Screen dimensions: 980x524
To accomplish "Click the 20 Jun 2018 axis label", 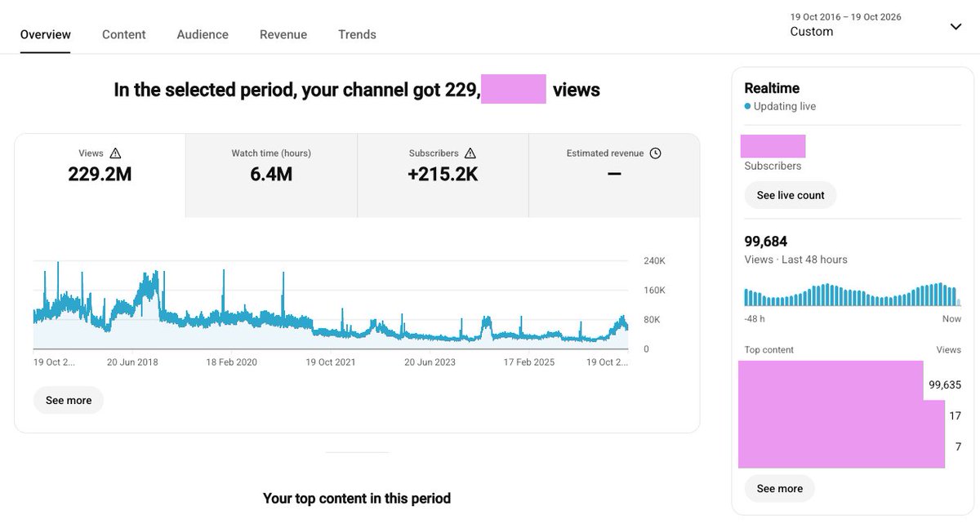I will coord(132,362).
